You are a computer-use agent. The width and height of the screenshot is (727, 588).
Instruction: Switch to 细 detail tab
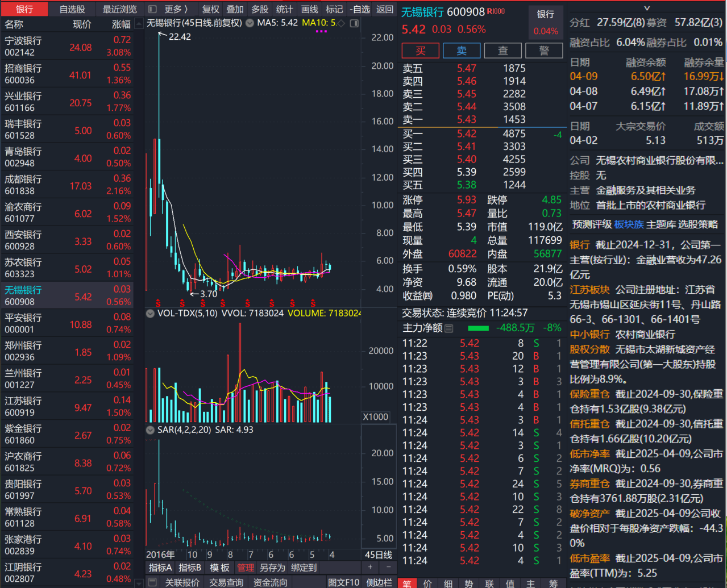[448, 583]
